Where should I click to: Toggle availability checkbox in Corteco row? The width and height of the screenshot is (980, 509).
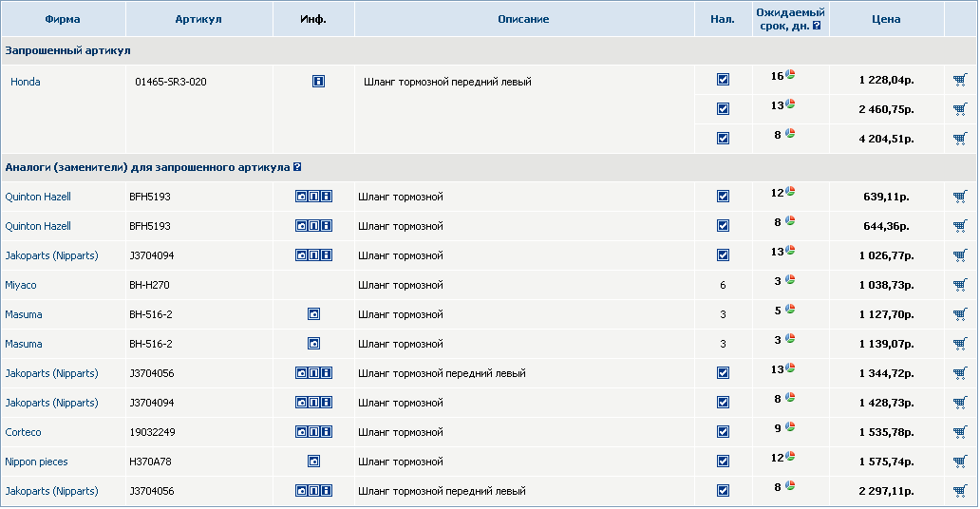(x=723, y=432)
